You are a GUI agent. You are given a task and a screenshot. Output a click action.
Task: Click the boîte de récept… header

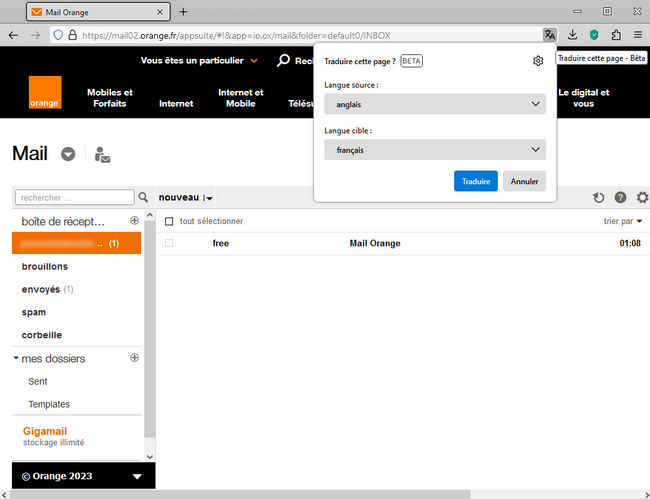[63, 221]
